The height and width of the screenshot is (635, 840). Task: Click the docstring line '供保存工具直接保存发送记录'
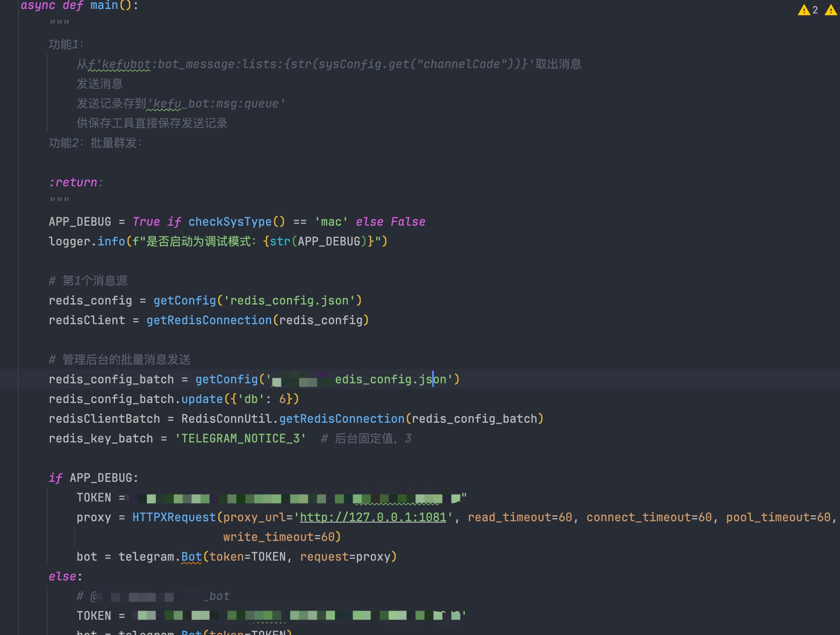click(x=152, y=123)
